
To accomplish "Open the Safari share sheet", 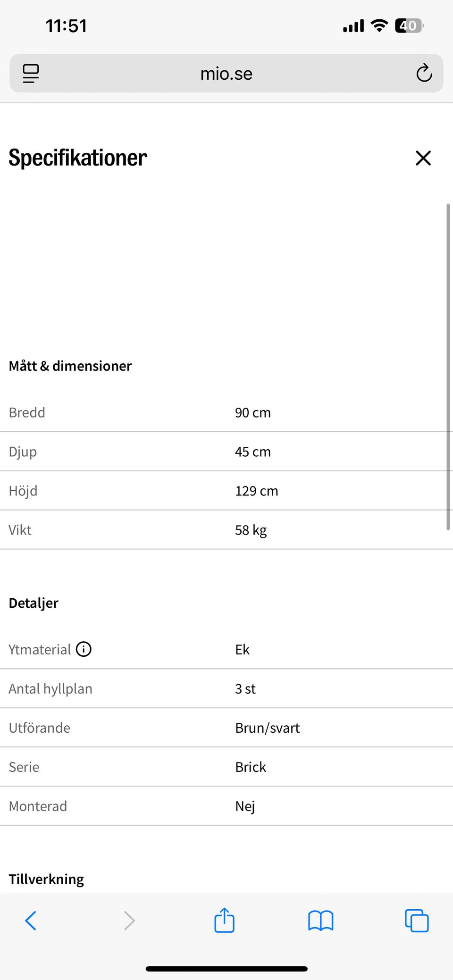I will 224,920.
